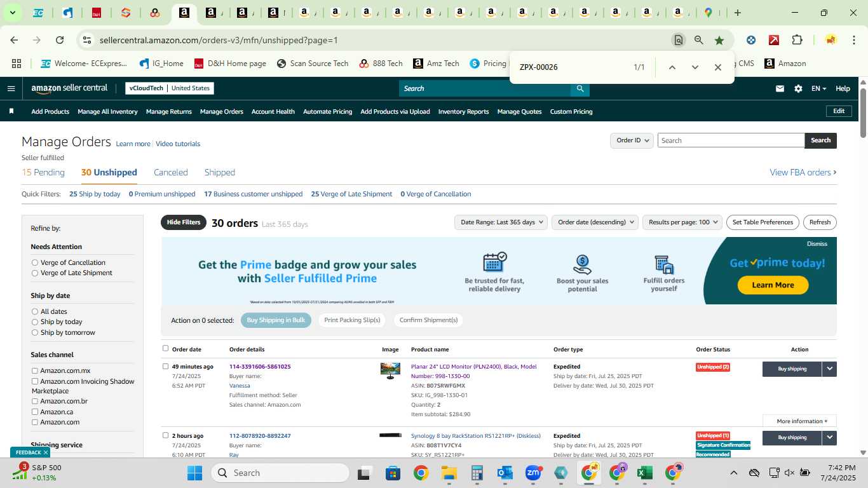Viewport: 868px width, 488px height.
Task: Select the Verge of Cancellation radio option
Action: (x=35, y=262)
